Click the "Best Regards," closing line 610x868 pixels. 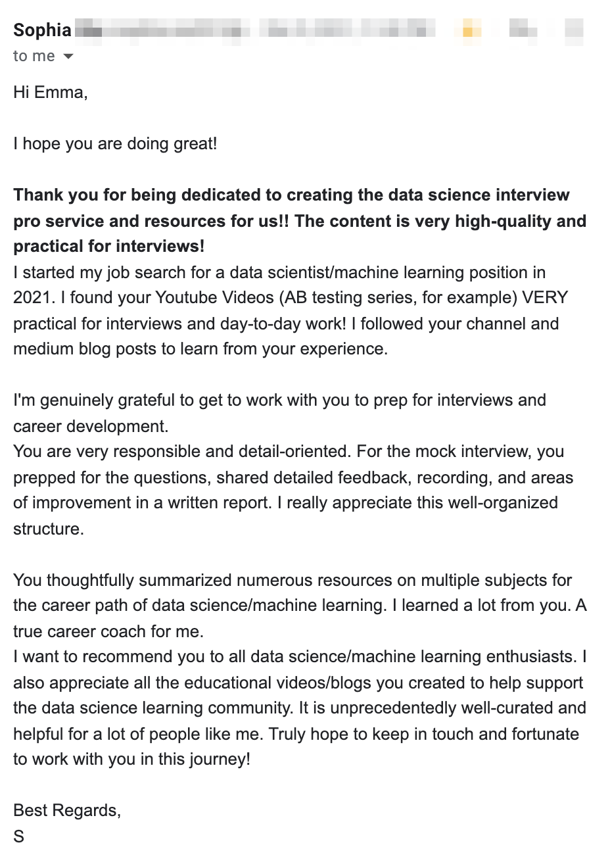67,811
